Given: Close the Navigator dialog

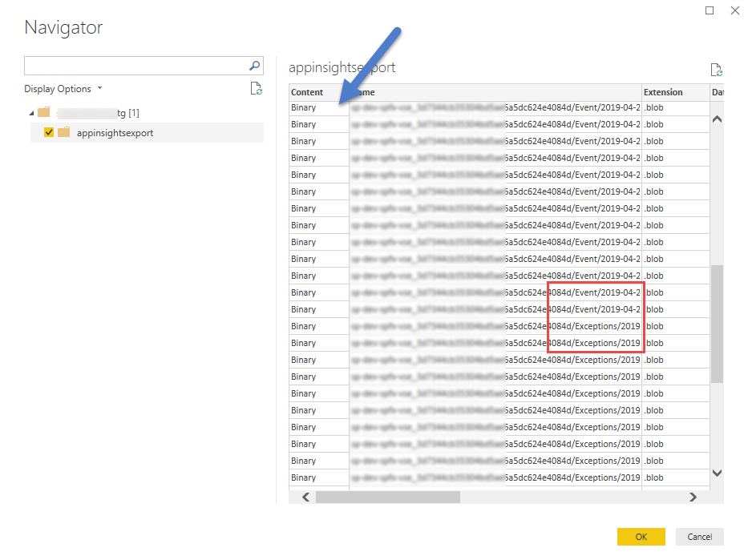Looking at the screenshot, I should point(735,10).
